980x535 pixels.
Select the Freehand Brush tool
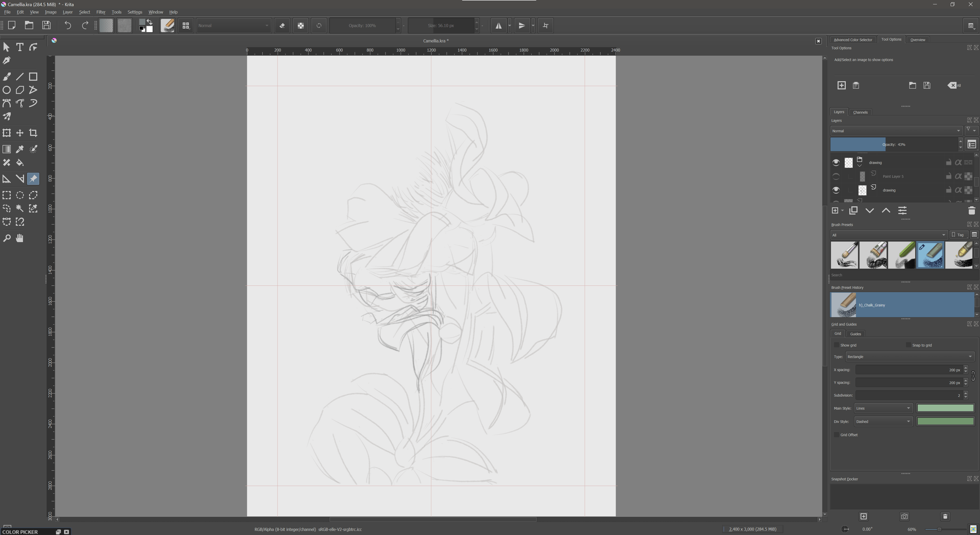point(6,76)
